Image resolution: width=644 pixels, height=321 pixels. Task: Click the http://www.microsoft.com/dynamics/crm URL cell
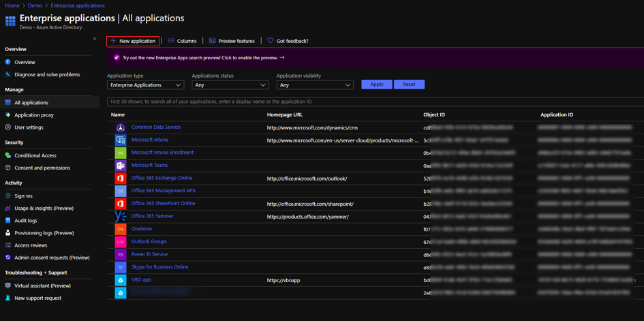click(313, 127)
